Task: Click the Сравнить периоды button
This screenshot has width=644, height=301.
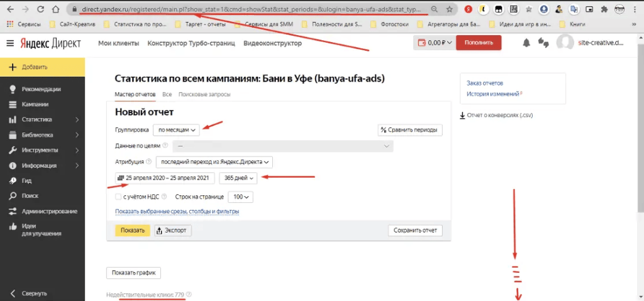Action: [x=410, y=129]
